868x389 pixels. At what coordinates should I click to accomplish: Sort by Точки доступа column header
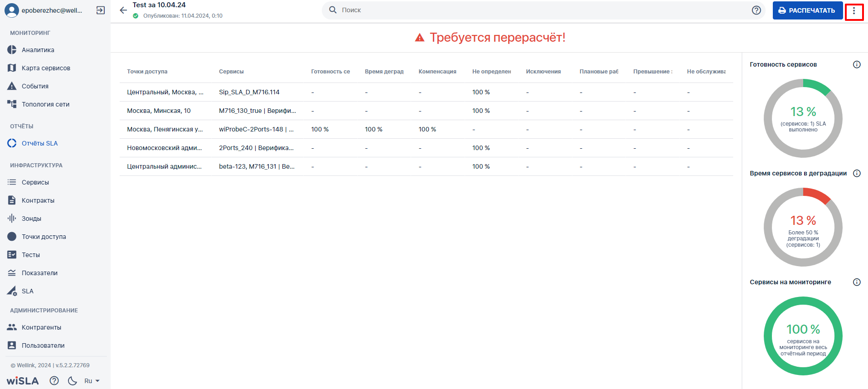tap(147, 72)
